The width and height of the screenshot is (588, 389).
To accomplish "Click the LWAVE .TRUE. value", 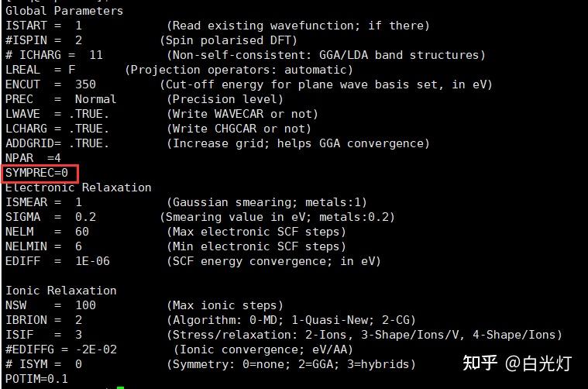I will 88,114.
